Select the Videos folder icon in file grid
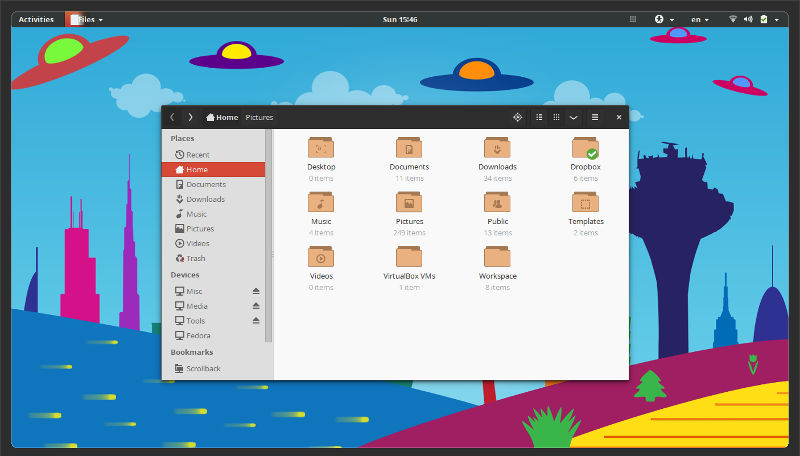This screenshot has width=800, height=456. (321, 257)
